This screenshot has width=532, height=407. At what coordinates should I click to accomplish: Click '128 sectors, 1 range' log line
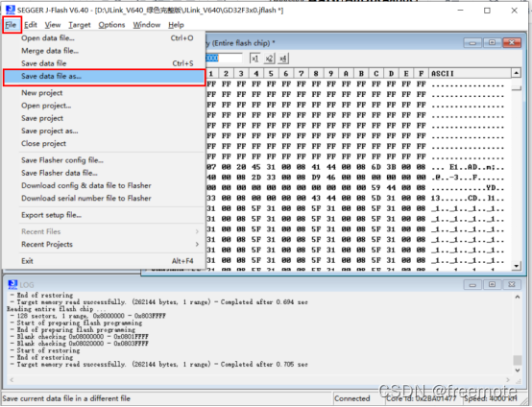88,316
